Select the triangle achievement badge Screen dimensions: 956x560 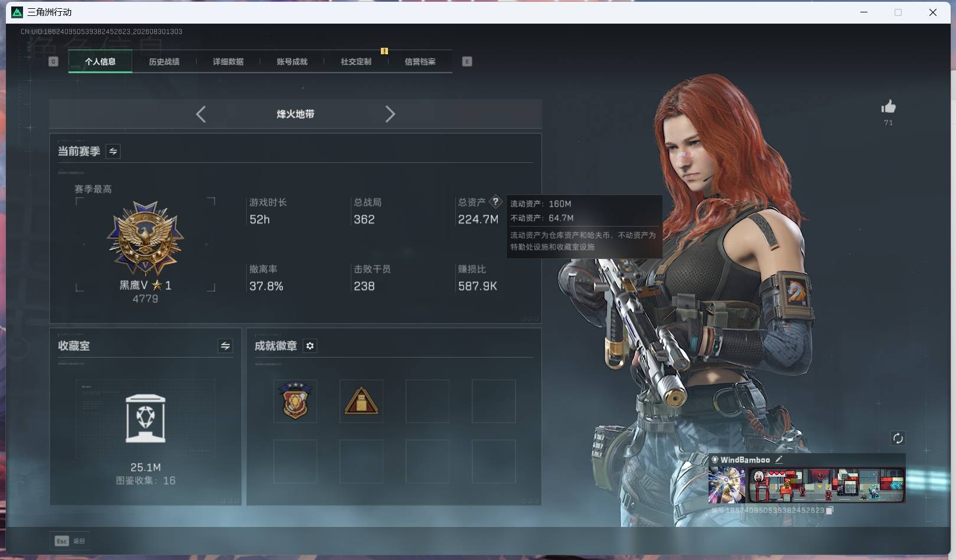pos(361,401)
